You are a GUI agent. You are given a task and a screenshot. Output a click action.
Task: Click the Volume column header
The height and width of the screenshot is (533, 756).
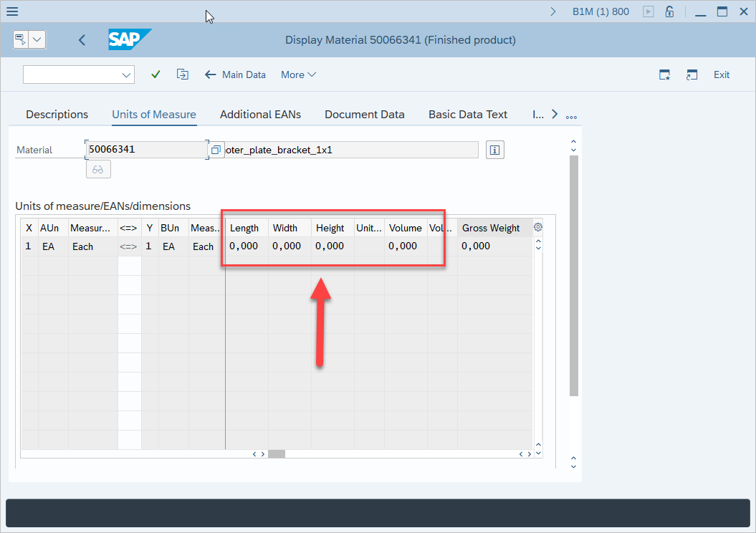coord(406,228)
